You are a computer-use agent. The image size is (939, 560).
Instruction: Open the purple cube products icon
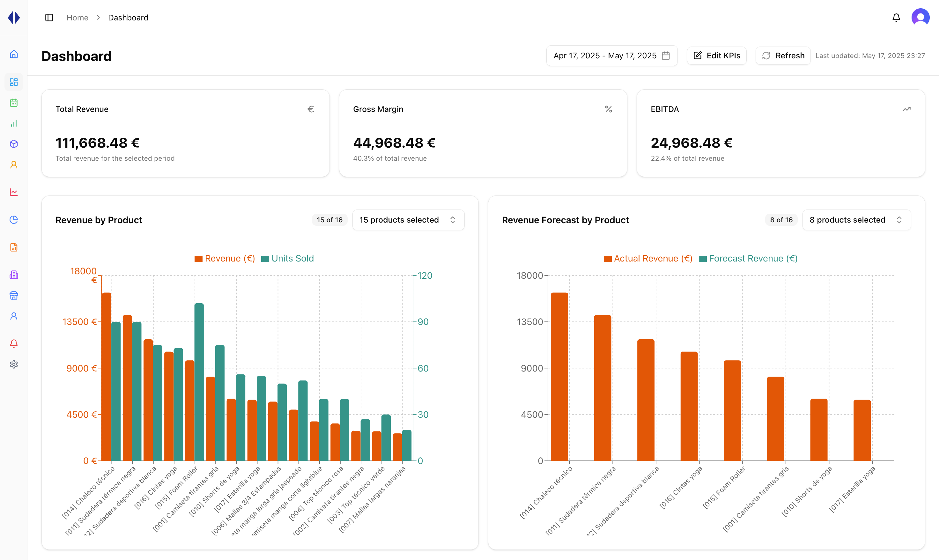(x=14, y=144)
